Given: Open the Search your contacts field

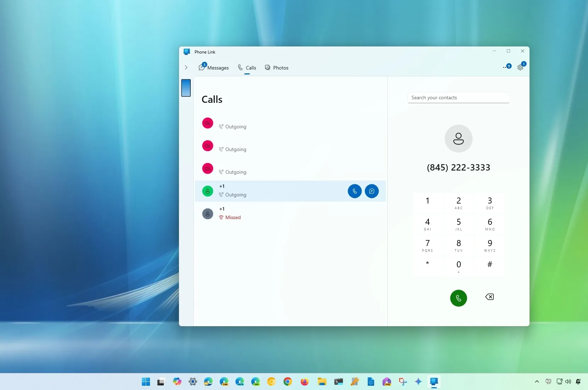Looking at the screenshot, I should tap(458, 97).
